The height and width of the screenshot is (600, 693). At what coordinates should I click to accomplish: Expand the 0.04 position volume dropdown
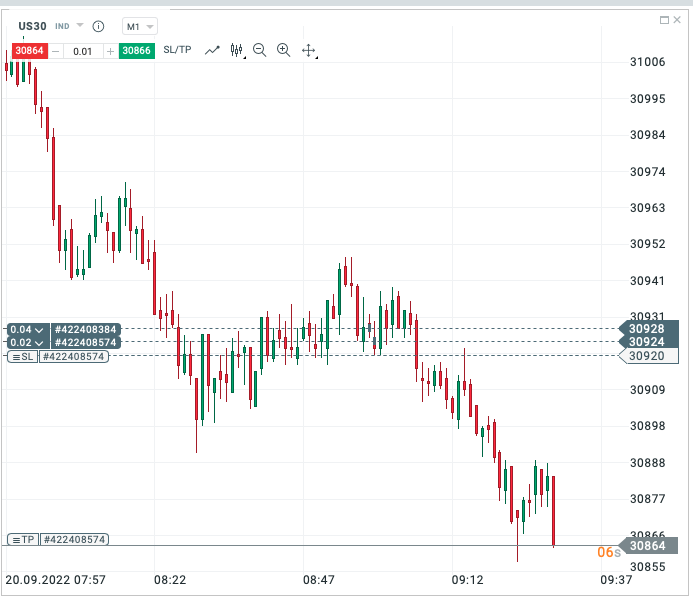click(x=27, y=330)
